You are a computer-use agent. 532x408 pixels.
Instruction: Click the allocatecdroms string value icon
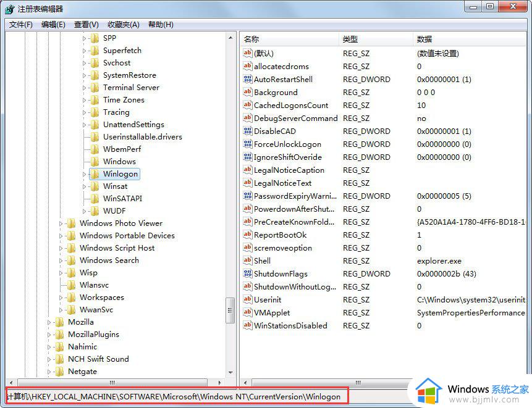[248, 66]
